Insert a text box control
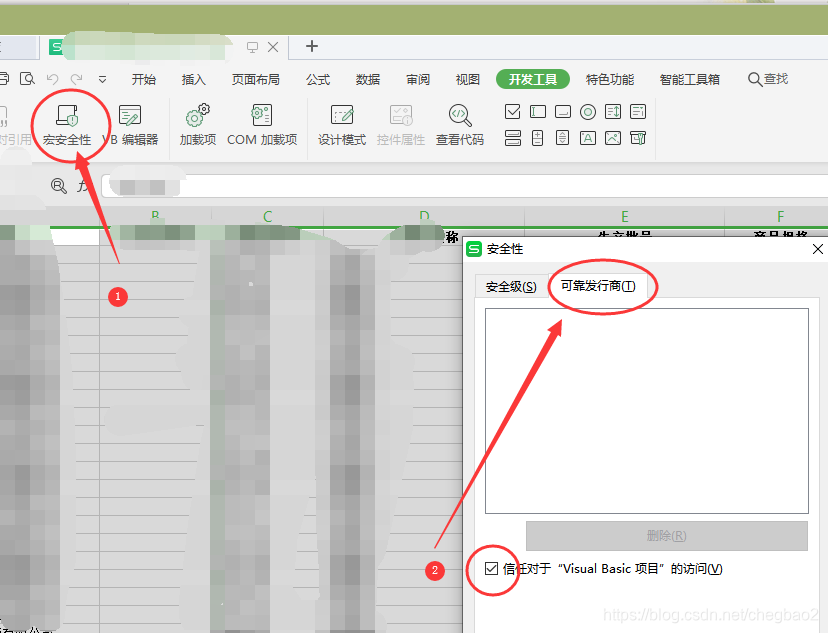Viewport: 828px width, 633px height. point(538,112)
